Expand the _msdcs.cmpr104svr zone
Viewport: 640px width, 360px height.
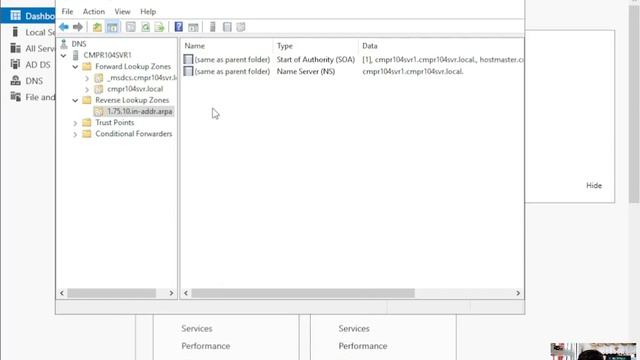click(x=87, y=78)
